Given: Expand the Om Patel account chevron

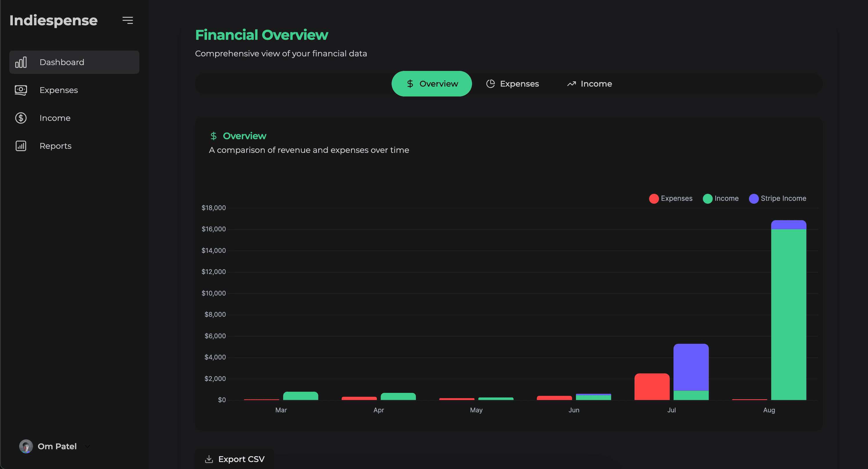Looking at the screenshot, I should point(87,446).
